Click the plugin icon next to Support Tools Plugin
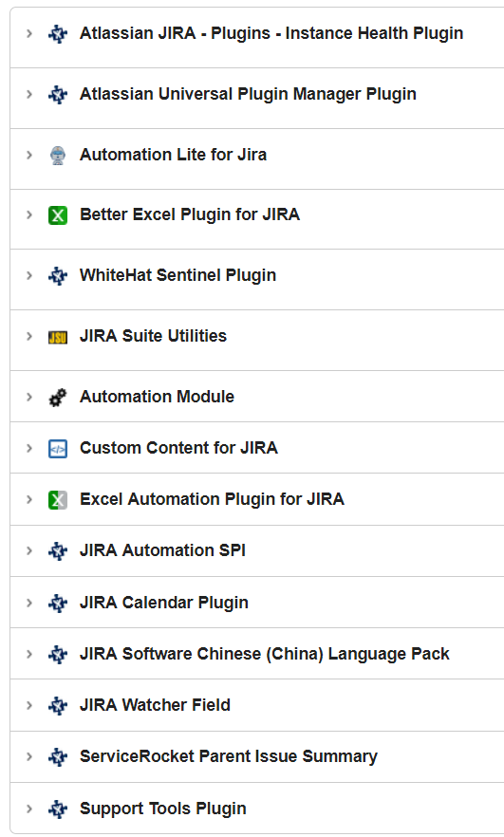Viewport: 504px width, 837px height. click(x=58, y=809)
